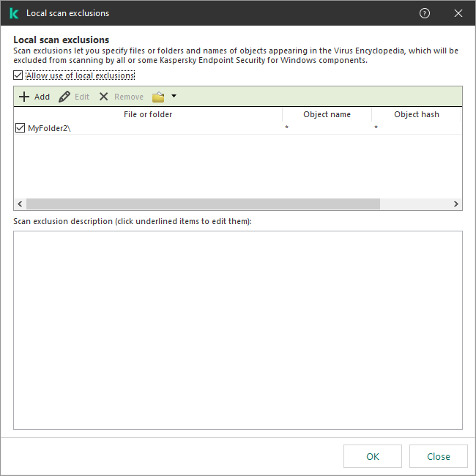Click the Kaspersky logo in the title bar

point(14,13)
